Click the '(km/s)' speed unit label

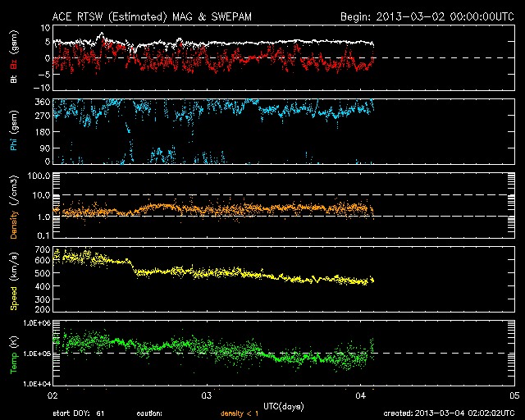click(x=14, y=267)
